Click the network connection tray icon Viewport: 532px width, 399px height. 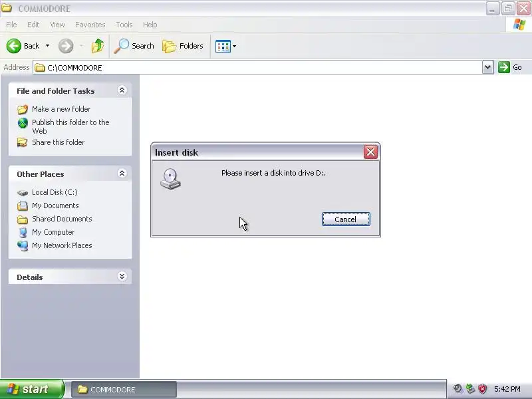[470, 389]
